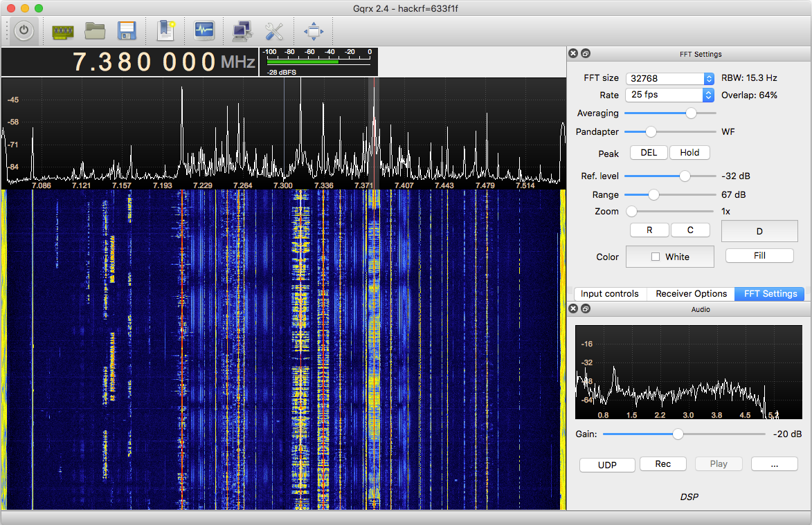Enable the White color checkbox
The height and width of the screenshot is (525, 812).
tap(656, 257)
